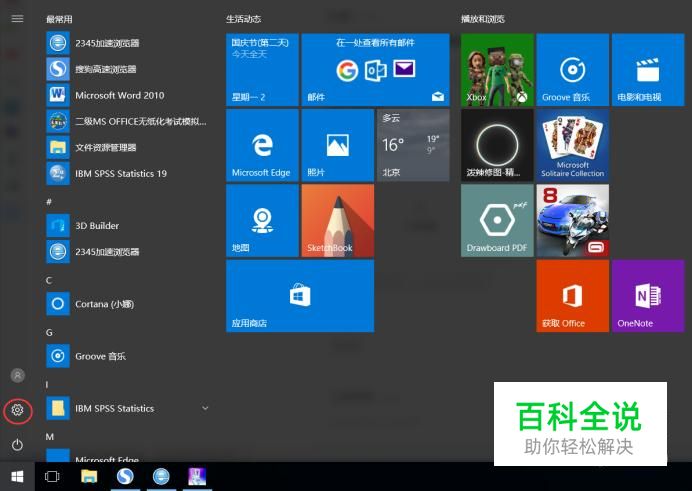Viewport: 692px width, 491px height.
Task: Open File Explorer from the taskbar
Action: (x=89, y=476)
